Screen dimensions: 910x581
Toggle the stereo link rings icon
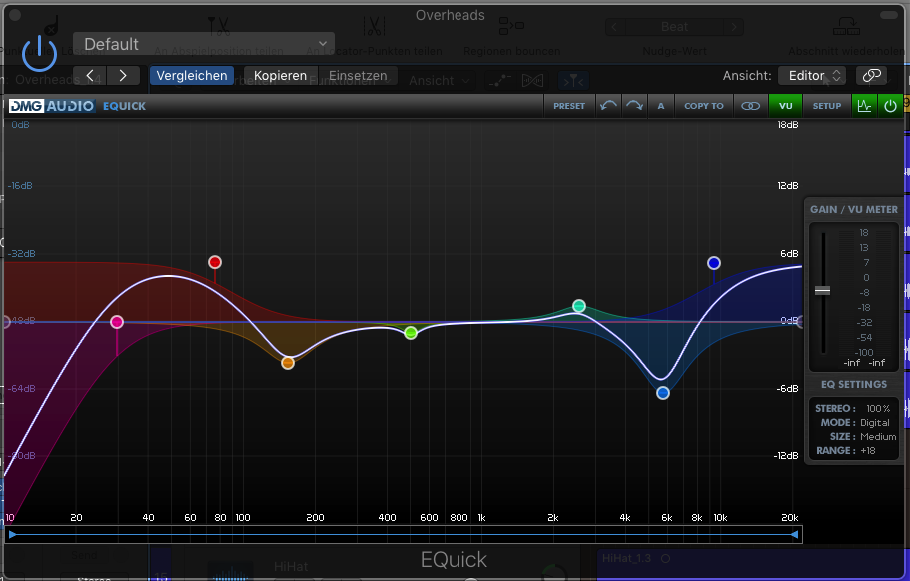(x=750, y=106)
